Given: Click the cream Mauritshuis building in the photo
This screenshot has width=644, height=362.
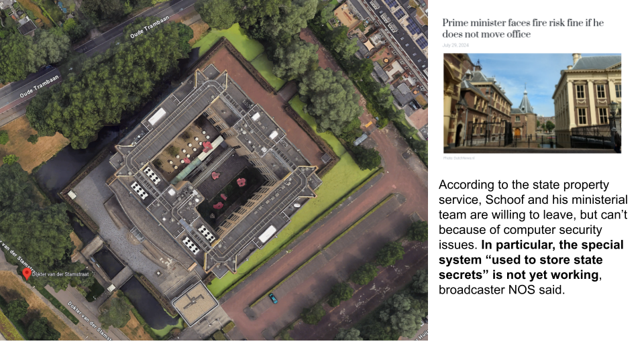Looking at the screenshot, I should (587, 97).
